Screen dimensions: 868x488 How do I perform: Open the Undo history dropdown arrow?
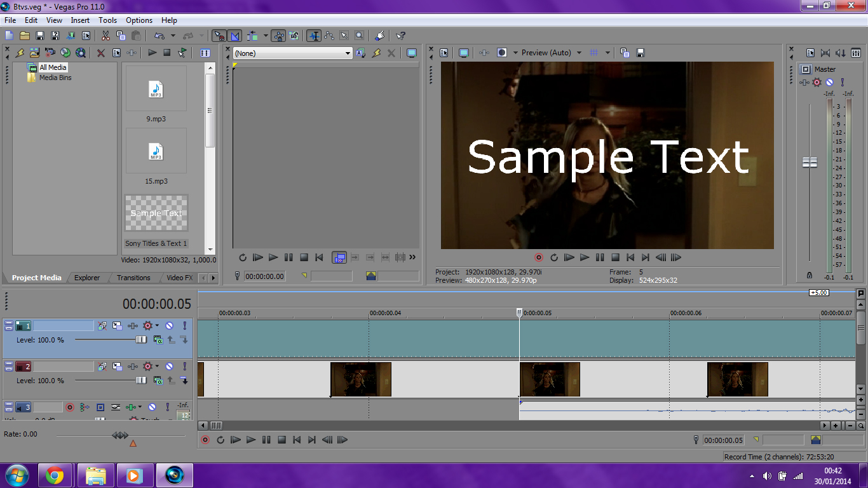click(172, 36)
